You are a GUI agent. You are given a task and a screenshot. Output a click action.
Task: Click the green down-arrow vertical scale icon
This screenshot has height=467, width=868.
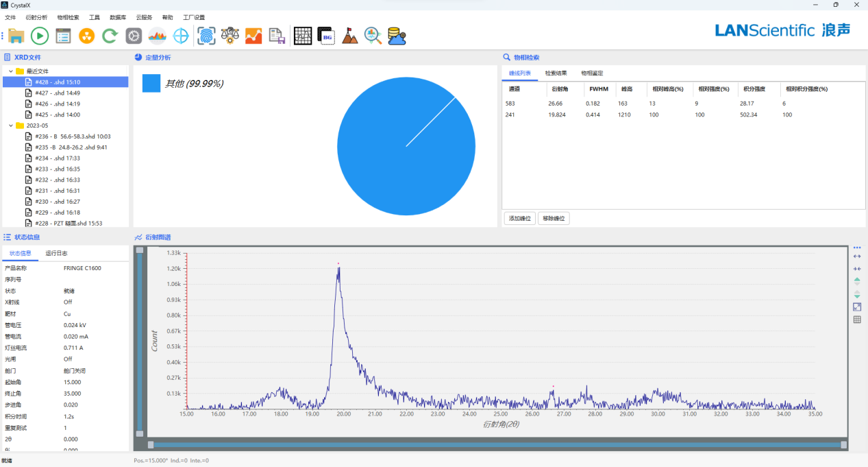click(x=857, y=294)
